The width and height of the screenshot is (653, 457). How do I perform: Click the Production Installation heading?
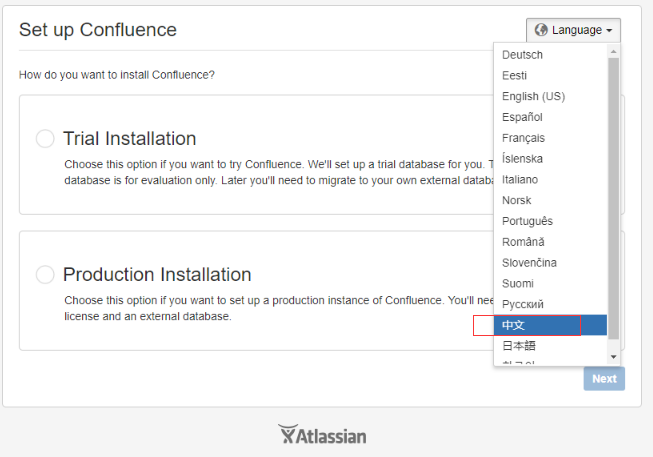[157, 275]
